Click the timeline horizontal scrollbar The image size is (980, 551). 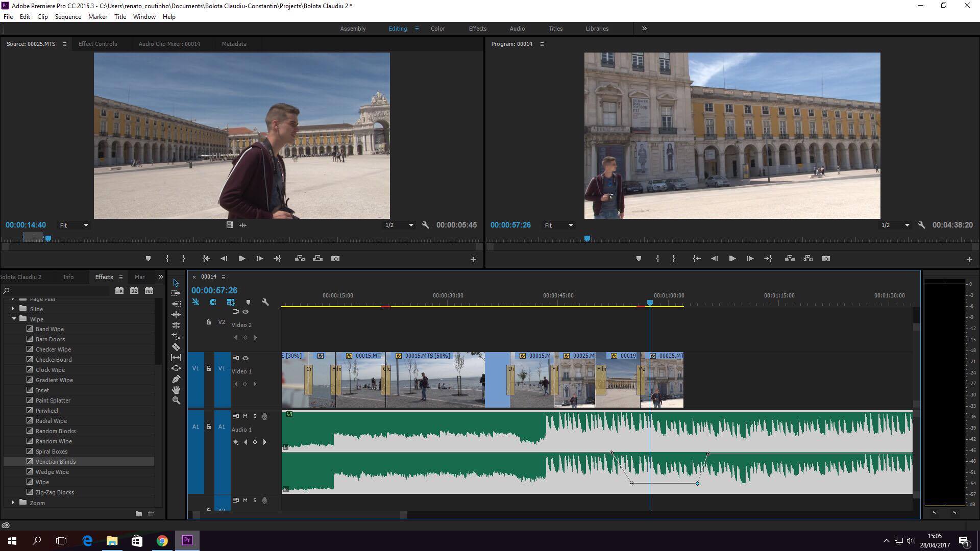pyautogui.click(x=300, y=515)
